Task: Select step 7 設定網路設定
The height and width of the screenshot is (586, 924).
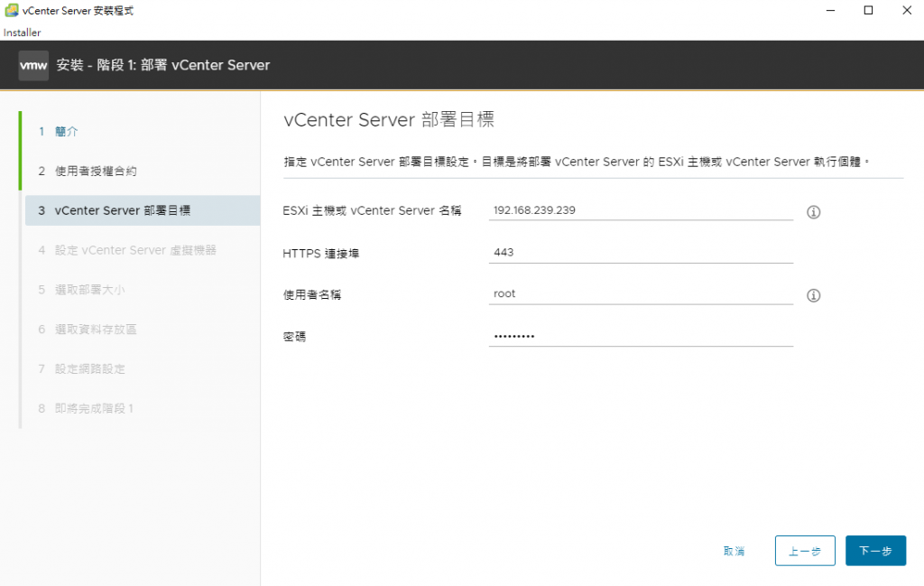Action: 89,368
